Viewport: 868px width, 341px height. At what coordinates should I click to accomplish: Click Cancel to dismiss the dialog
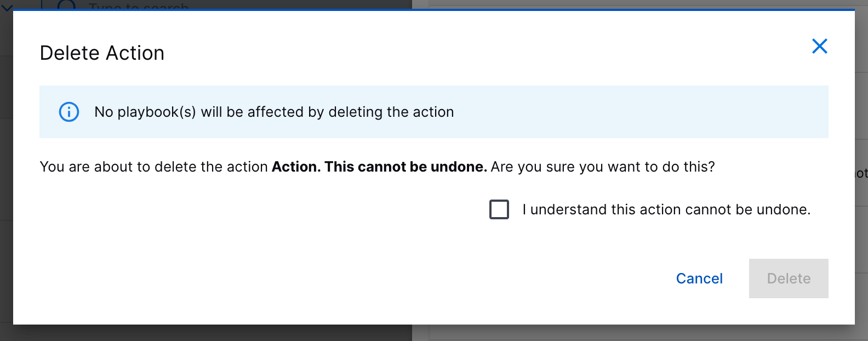coord(699,279)
